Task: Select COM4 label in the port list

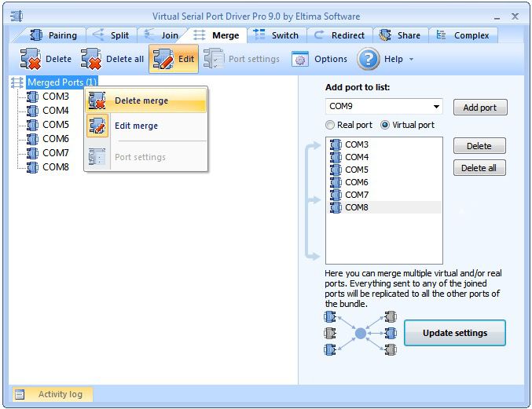Action: [357, 157]
